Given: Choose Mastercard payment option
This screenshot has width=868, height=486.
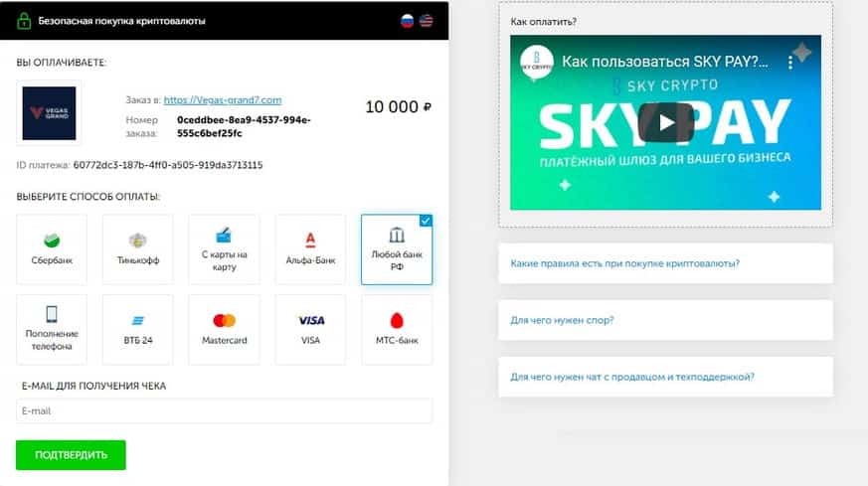Looking at the screenshot, I should coord(224,329).
